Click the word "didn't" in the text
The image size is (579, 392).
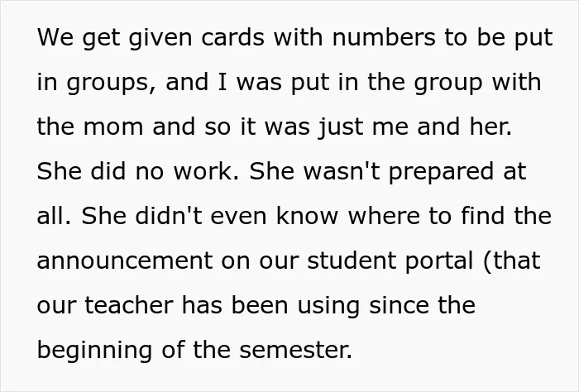pyautogui.click(x=169, y=216)
